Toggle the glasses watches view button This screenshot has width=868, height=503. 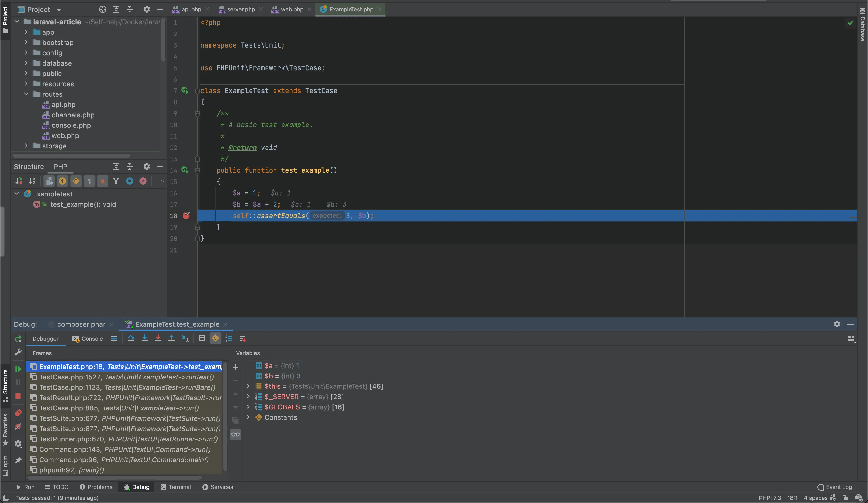[236, 435]
